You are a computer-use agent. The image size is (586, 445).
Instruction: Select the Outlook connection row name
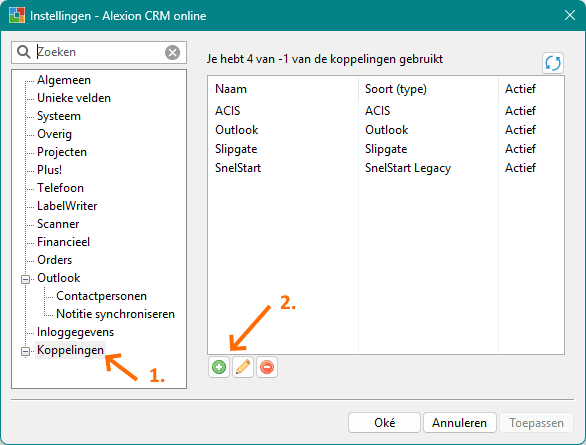click(237, 130)
